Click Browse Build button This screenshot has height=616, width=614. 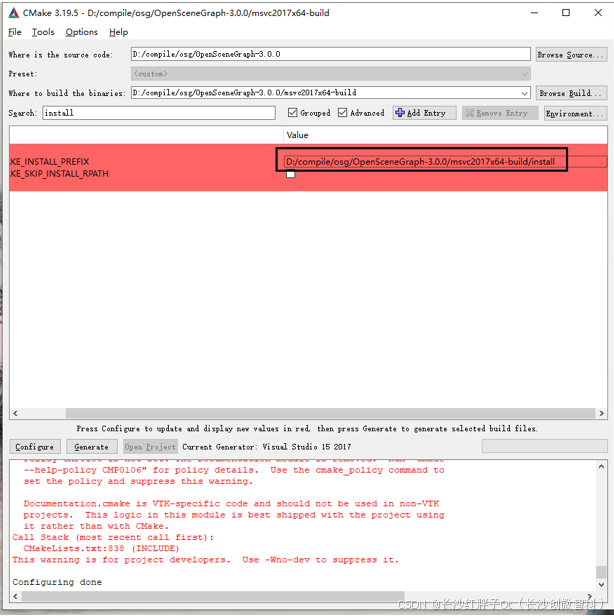pos(572,94)
